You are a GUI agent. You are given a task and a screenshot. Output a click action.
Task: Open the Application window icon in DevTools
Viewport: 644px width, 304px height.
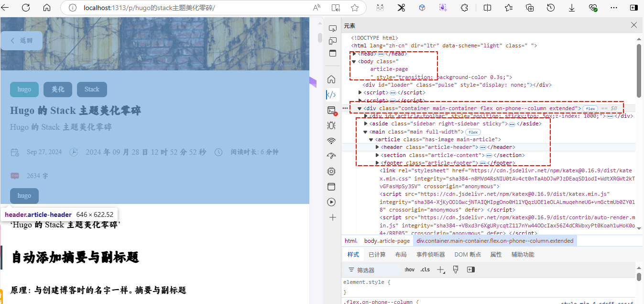(331, 187)
